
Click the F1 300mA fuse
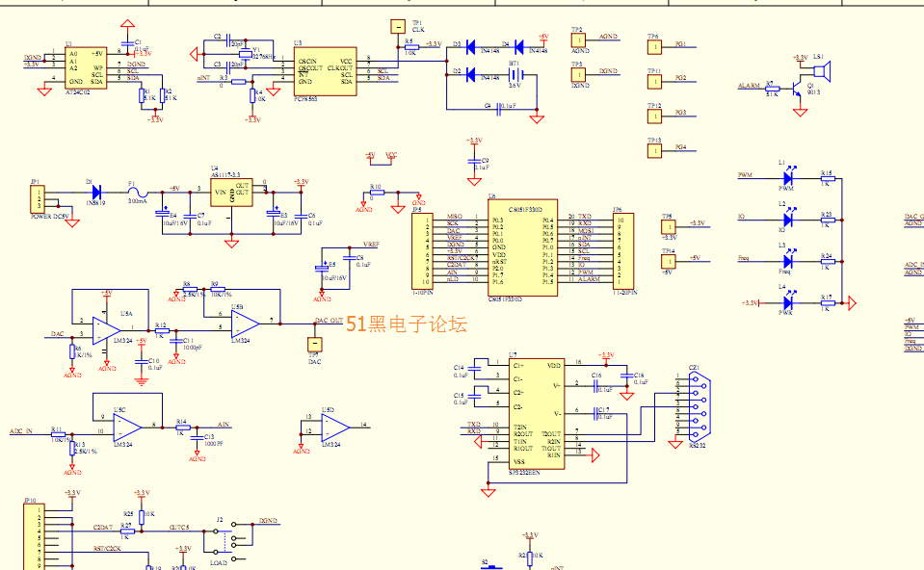pyautogui.click(x=138, y=193)
